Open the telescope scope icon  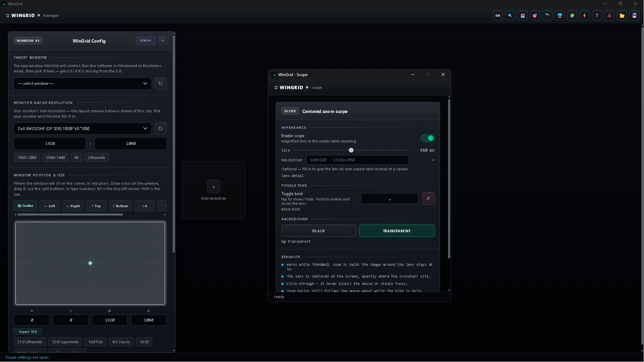point(547,15)
